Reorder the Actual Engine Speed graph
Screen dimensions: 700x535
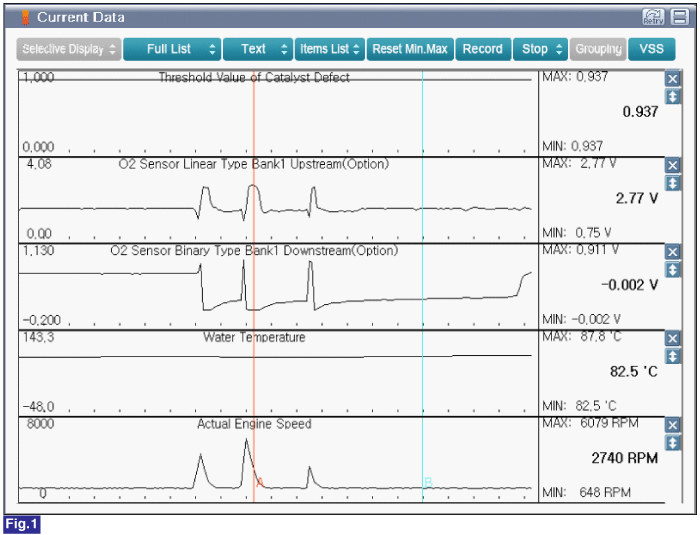tap(672, 443)
